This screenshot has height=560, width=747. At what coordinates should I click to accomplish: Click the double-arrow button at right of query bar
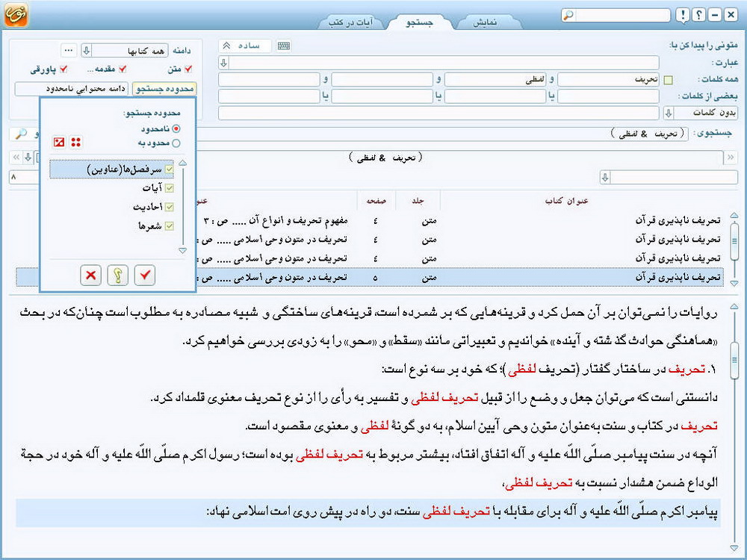[731, 157]
